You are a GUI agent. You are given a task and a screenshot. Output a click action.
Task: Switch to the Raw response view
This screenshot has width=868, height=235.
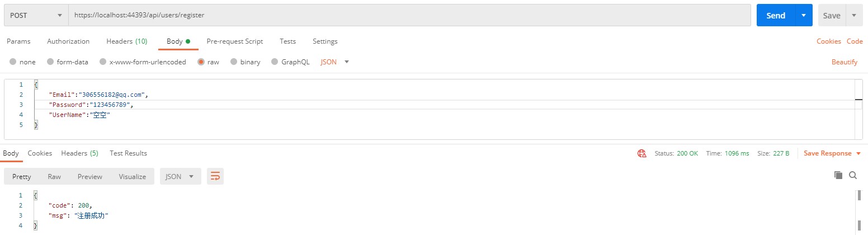(54, 176)
